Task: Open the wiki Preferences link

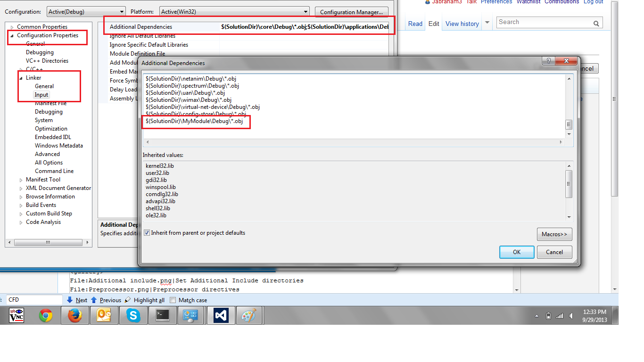Action: [496, 2]
